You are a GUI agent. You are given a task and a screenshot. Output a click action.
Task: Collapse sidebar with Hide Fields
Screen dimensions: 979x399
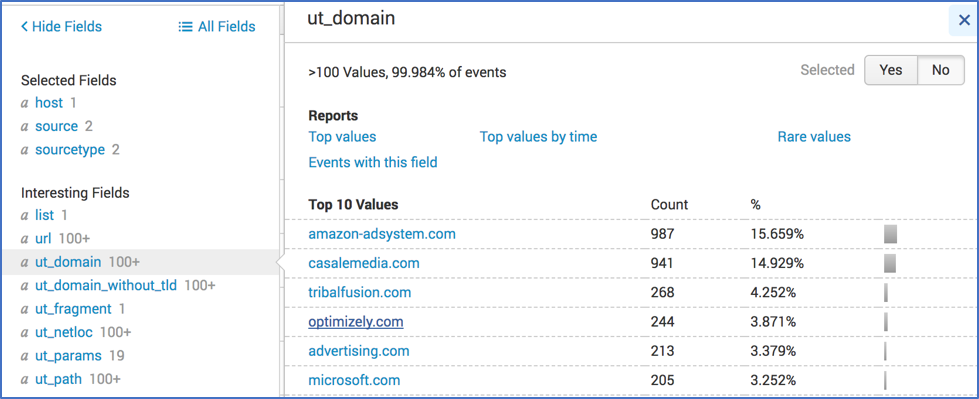[x=61, y=26]
